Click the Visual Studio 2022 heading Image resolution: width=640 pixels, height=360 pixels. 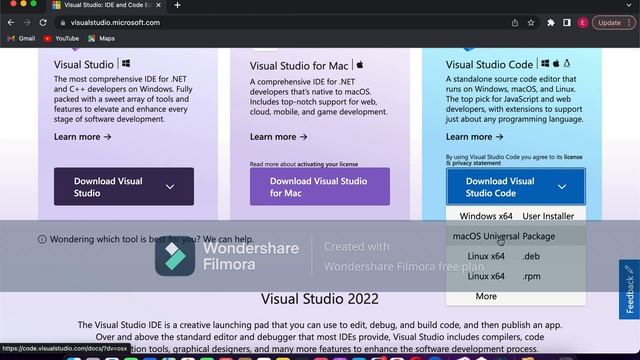[x=320, y=298]
